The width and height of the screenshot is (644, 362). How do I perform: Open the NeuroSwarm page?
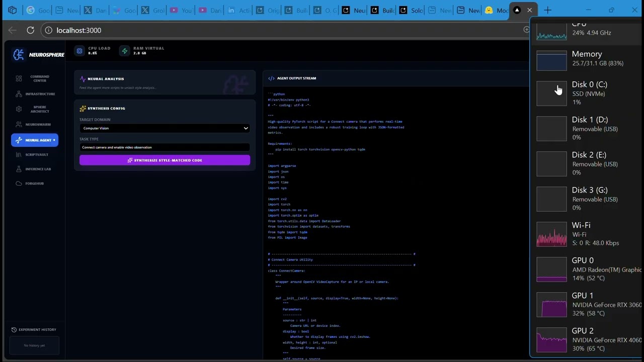[34, 124]
